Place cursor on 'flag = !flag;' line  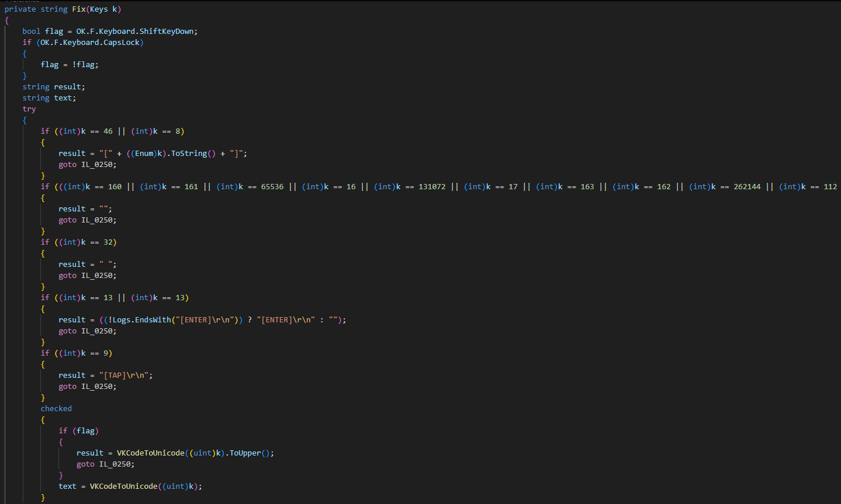(70, 65)
